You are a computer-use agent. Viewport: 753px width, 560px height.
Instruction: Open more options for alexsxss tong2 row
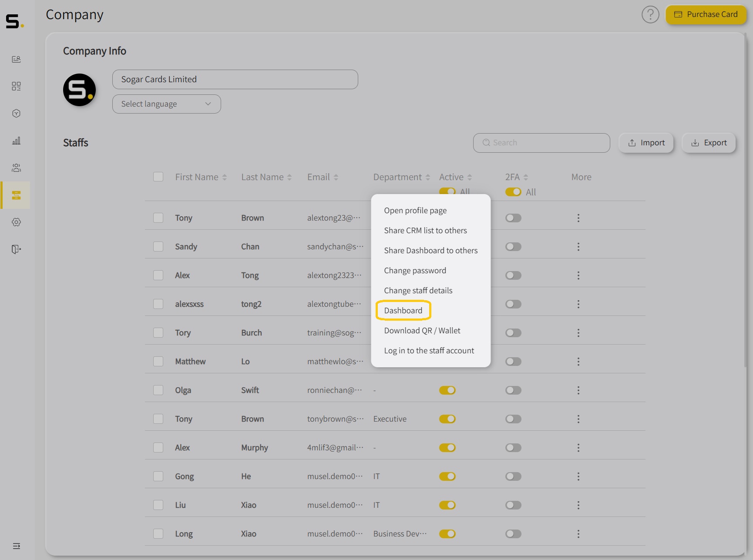point(578,304)
